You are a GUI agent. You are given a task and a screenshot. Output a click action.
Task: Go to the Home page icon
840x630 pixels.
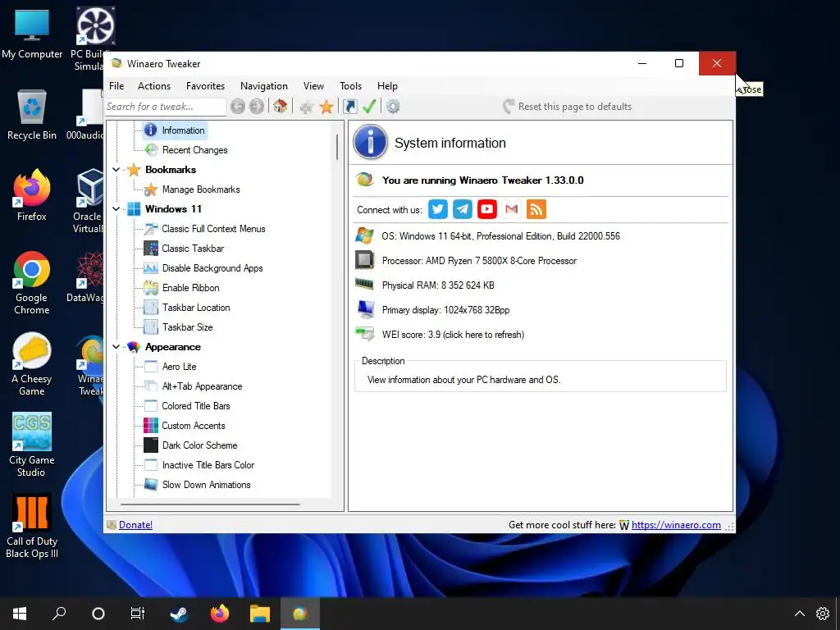[x=281, y=106]
